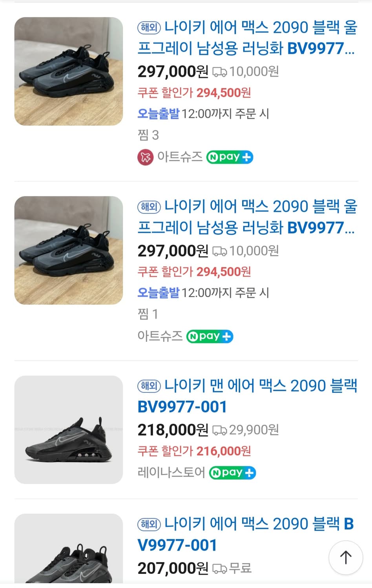
Task: Tap the delivery truck icon next to 무료
Action: 219,568
